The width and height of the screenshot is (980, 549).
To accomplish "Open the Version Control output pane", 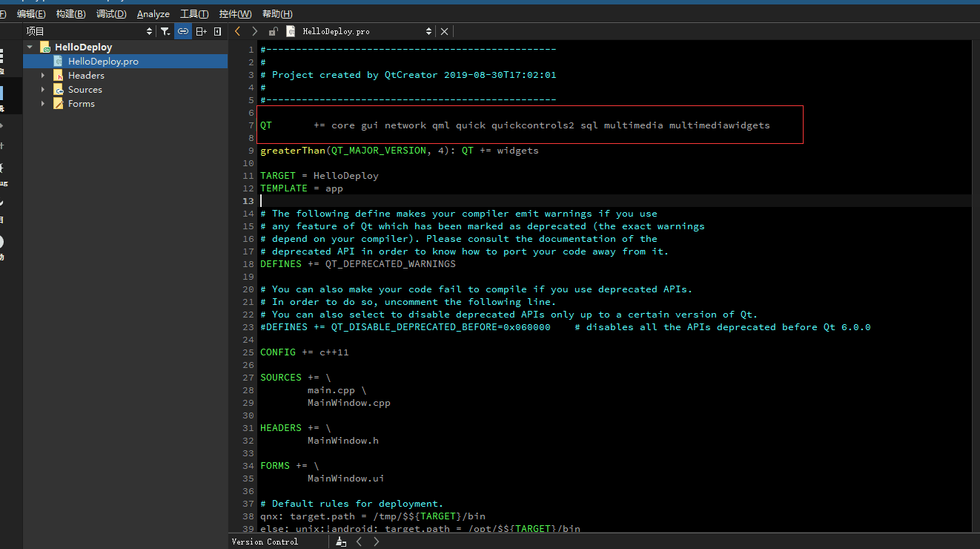I will click(x=265, y=542).
